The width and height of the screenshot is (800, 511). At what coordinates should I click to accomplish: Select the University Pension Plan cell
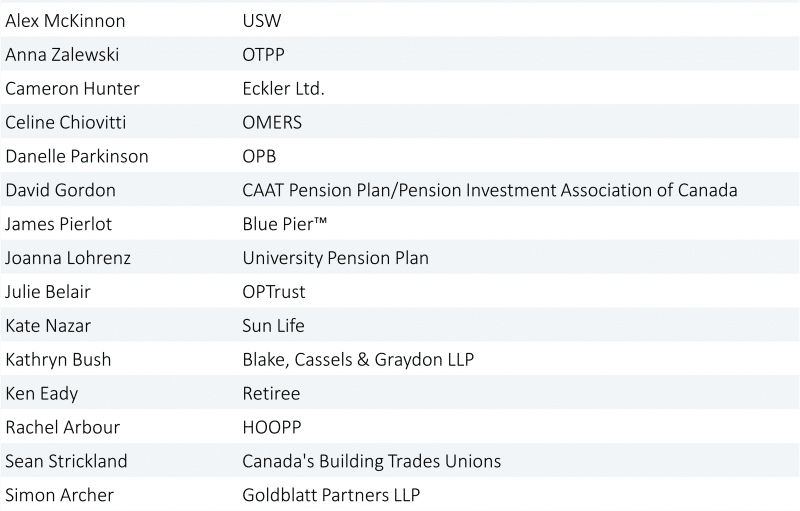[335, 258]
